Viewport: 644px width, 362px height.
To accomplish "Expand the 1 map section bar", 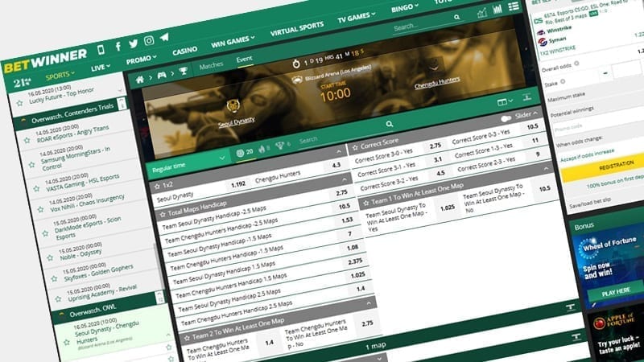I will (x=376, y=346).
